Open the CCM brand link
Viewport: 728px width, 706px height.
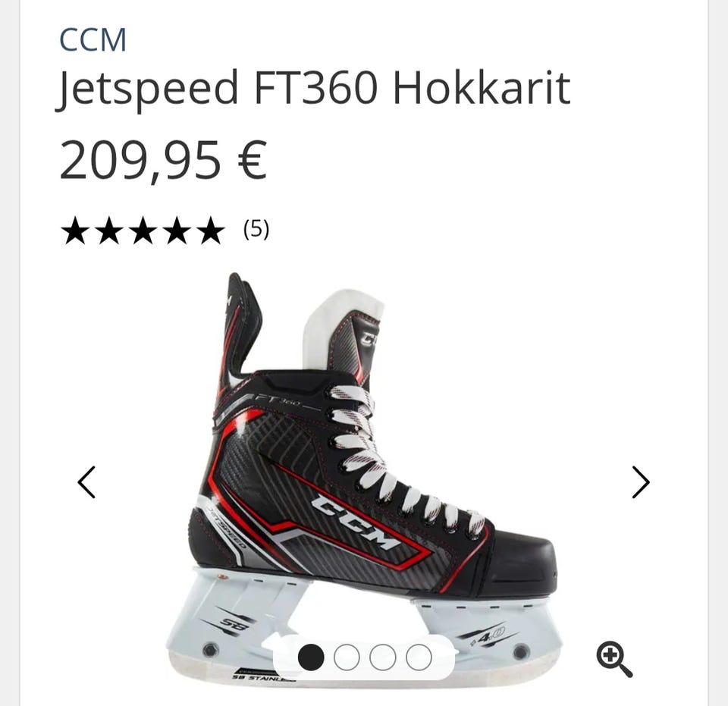click(93, 40)
